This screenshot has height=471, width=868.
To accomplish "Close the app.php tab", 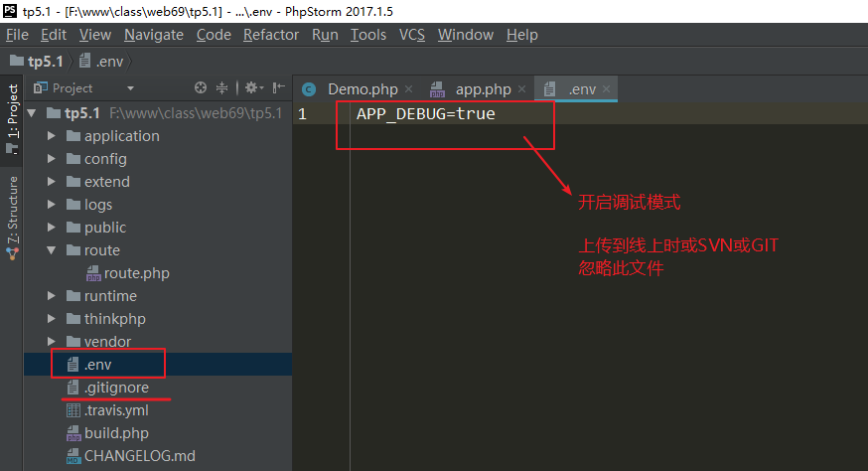I will coord(521,89).
